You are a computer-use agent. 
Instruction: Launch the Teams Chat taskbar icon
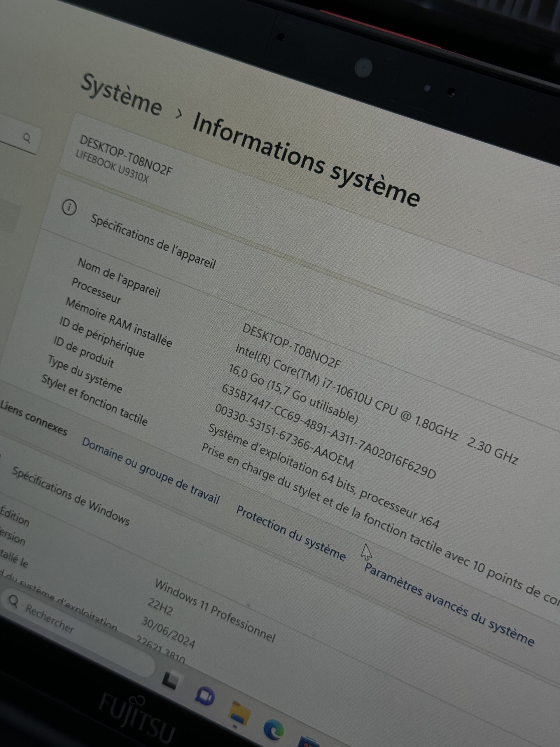pyautogui.click(x=205, y=695)
